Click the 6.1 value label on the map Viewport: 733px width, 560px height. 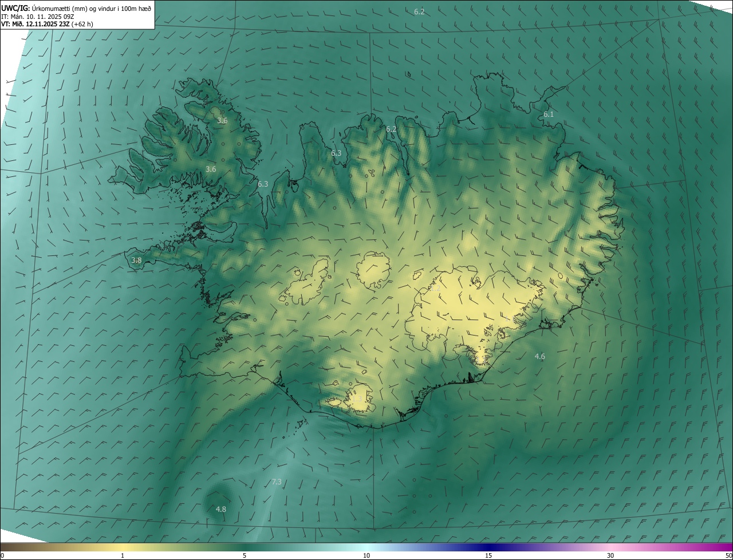coord(549,115)
